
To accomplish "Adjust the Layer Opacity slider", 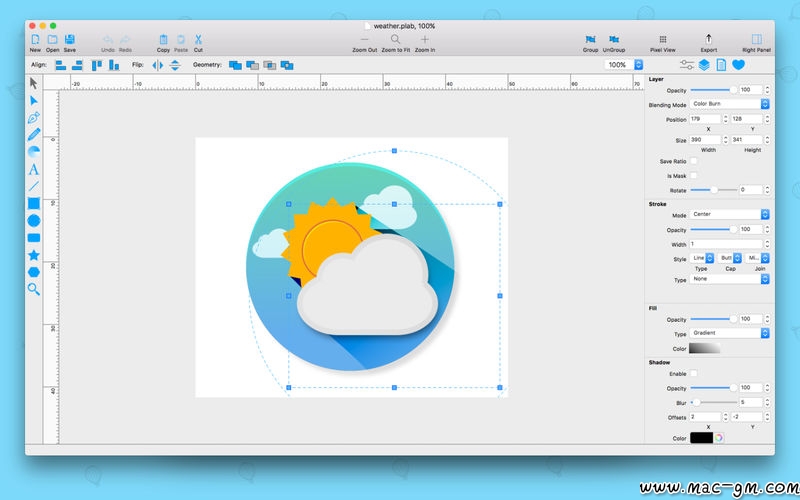I will pos(713,90).
